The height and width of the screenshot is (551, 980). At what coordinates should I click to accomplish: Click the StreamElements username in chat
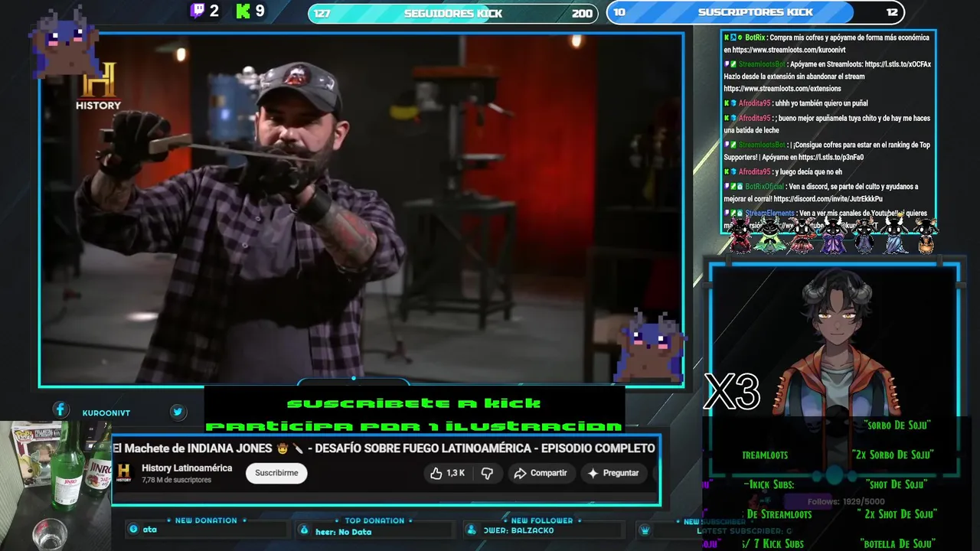769,214
